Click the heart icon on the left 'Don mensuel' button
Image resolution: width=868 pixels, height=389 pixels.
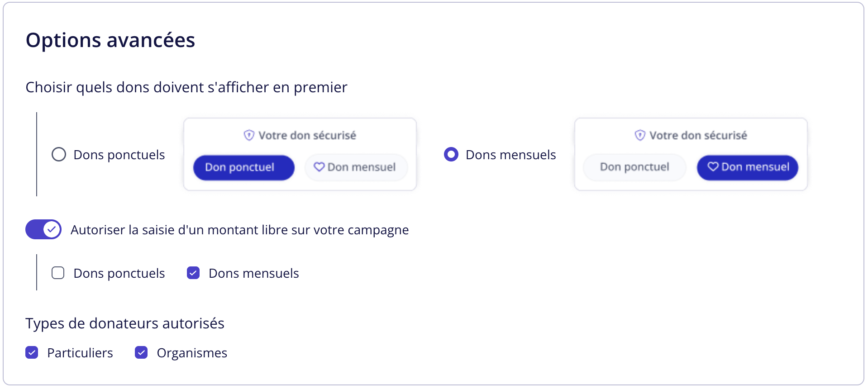click(x=320, y=167)
